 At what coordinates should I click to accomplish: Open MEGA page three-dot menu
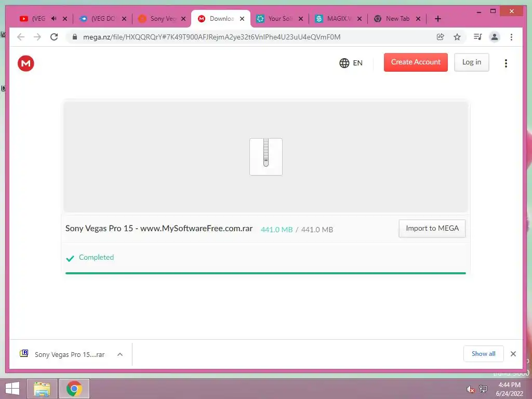point(506,63)
